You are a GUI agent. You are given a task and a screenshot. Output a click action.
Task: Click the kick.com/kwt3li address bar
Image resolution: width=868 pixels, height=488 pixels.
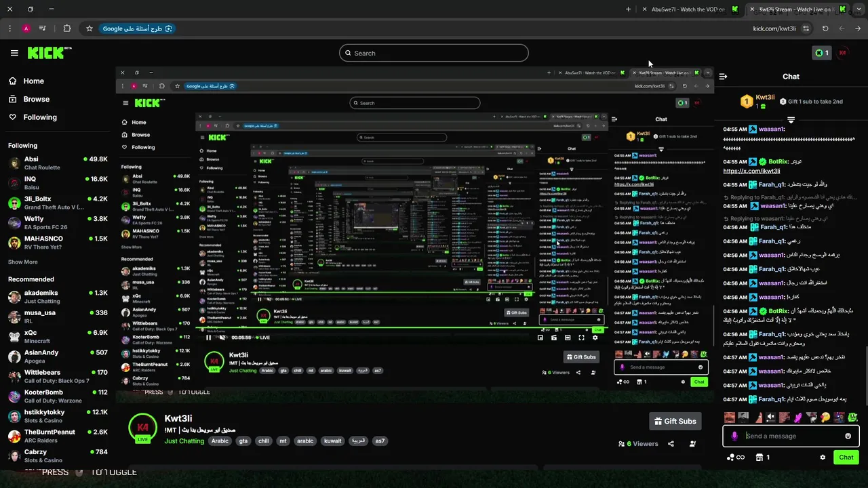(774, 28)
